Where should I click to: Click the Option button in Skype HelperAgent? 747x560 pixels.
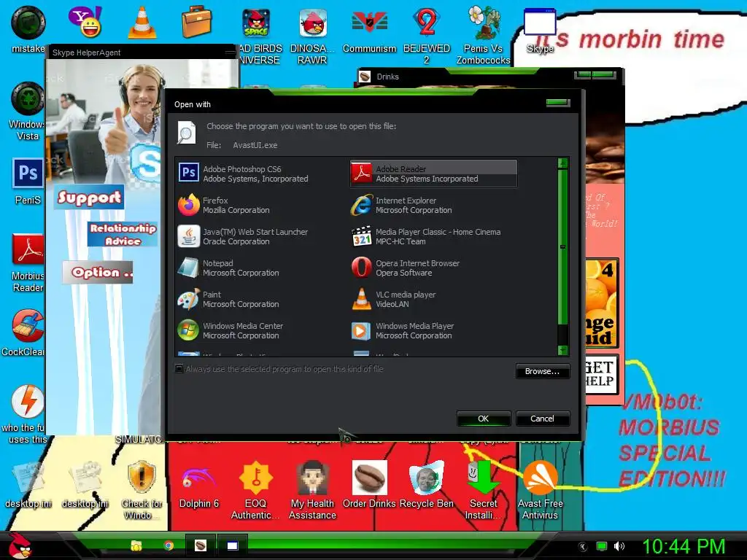point(98,273)
